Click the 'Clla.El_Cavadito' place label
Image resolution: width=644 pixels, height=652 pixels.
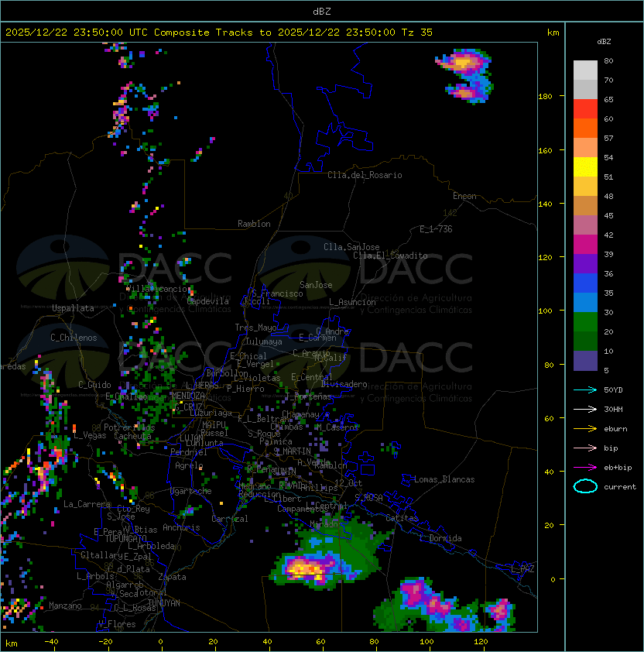[390, 256]
